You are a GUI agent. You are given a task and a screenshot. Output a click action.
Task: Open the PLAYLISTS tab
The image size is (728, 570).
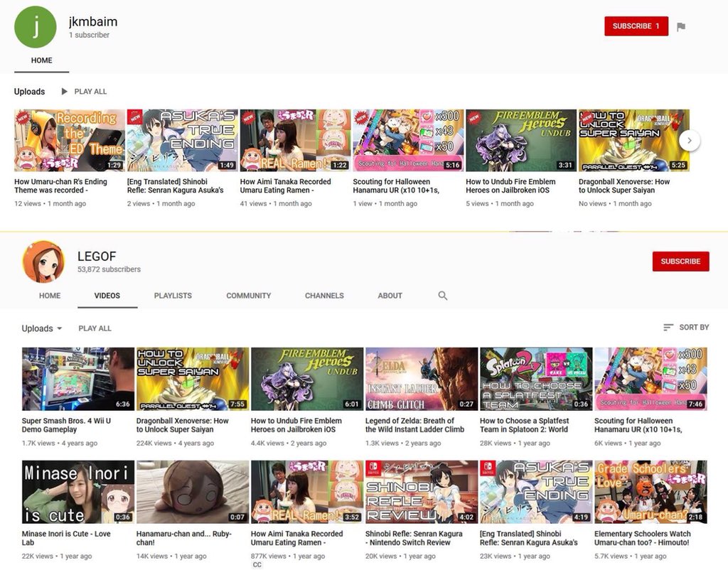[173, 296]
